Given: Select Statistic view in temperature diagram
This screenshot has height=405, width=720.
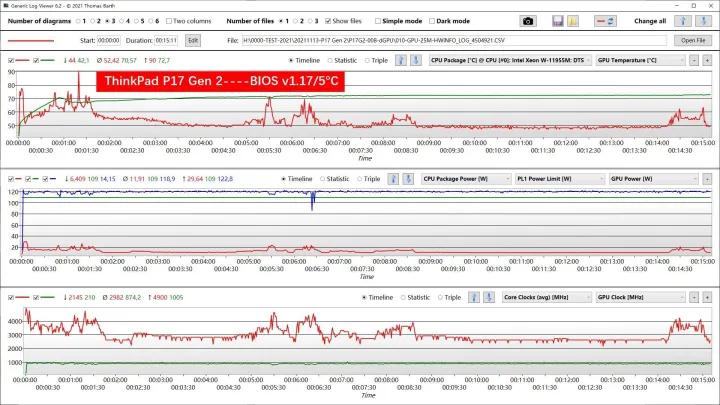Looking at the screenshot, I should pyautogui.click(x=332, y=61).
